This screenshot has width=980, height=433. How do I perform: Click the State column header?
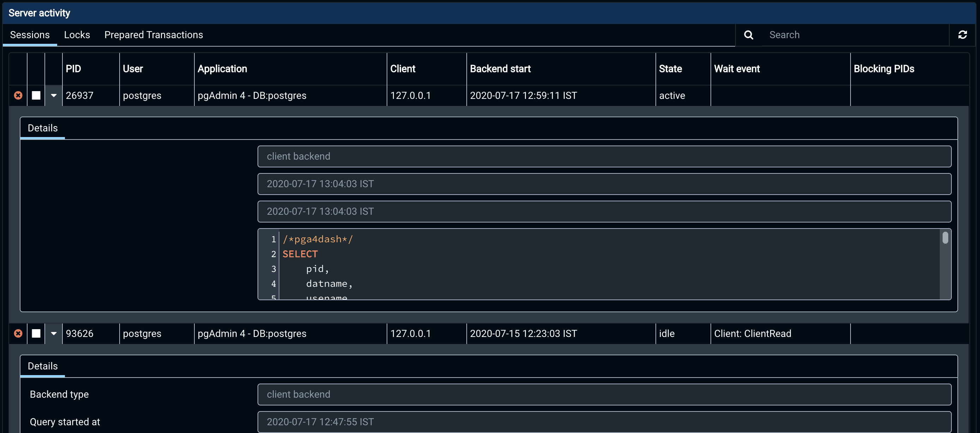pyautogui.click(x=670, y=69)
